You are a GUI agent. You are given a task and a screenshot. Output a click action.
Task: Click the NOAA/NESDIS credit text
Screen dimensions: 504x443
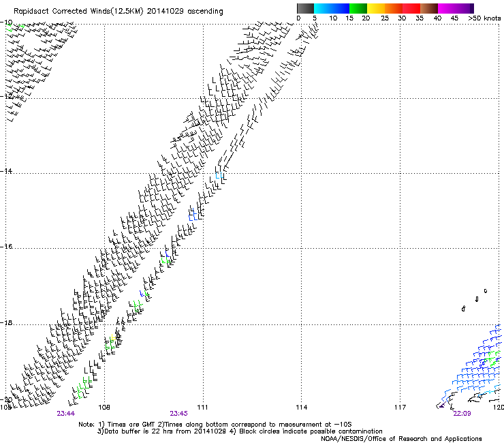point(401,439)
